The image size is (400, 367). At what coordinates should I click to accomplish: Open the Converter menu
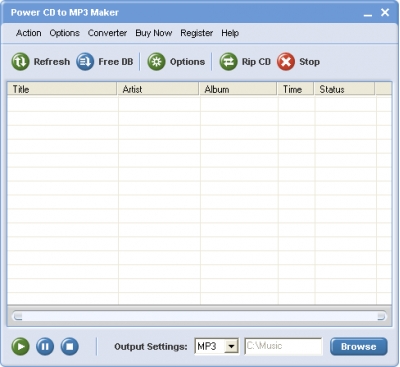point(107,33)
